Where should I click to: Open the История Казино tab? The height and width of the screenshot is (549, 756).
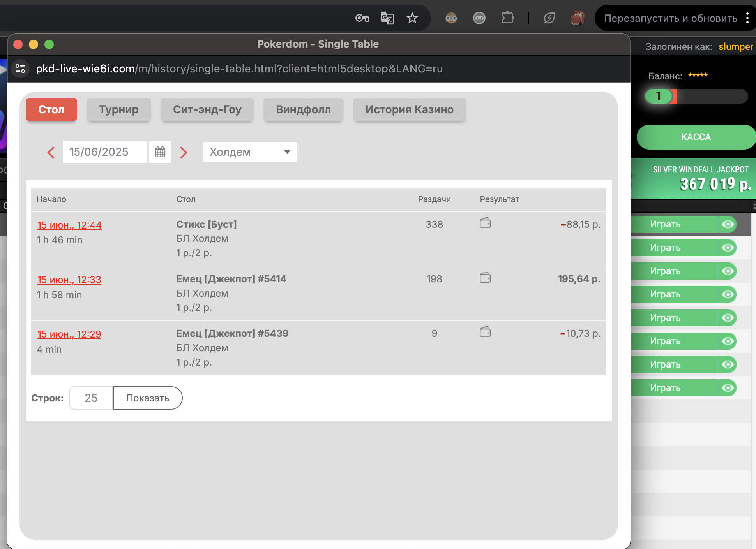[x=410, y=109]
